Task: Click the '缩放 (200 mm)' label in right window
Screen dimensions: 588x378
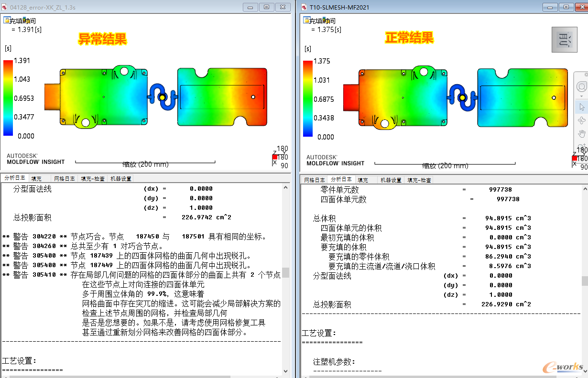Action: click(445, 166)
